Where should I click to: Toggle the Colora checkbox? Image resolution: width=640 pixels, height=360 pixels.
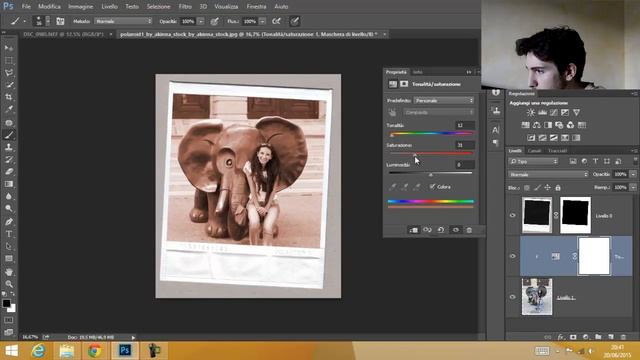click(x=432, y=187)
